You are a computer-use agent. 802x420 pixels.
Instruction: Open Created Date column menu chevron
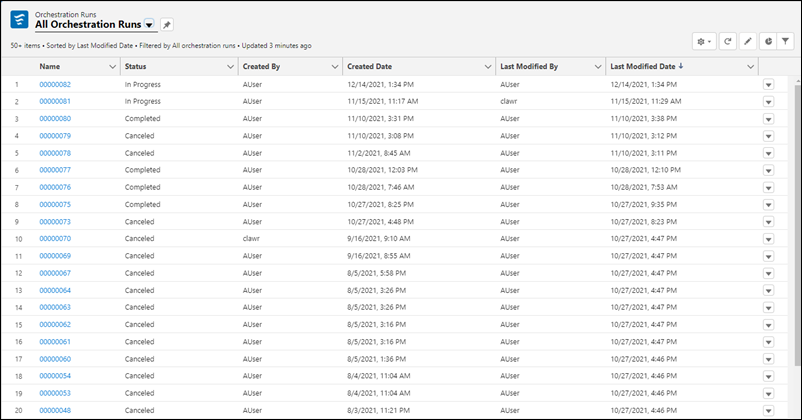tap(487, 67)
